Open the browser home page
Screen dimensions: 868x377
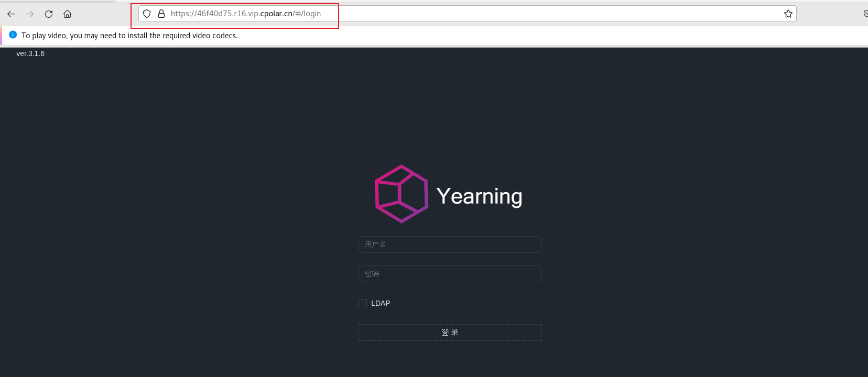(68, 14)
